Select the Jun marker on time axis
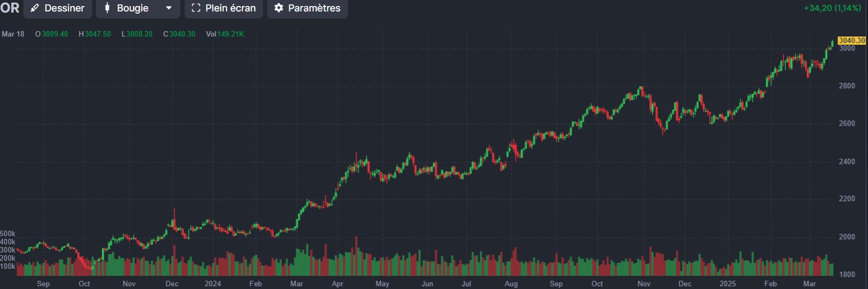The width and height of the screenshot is (868, 289). coord(427,284)
